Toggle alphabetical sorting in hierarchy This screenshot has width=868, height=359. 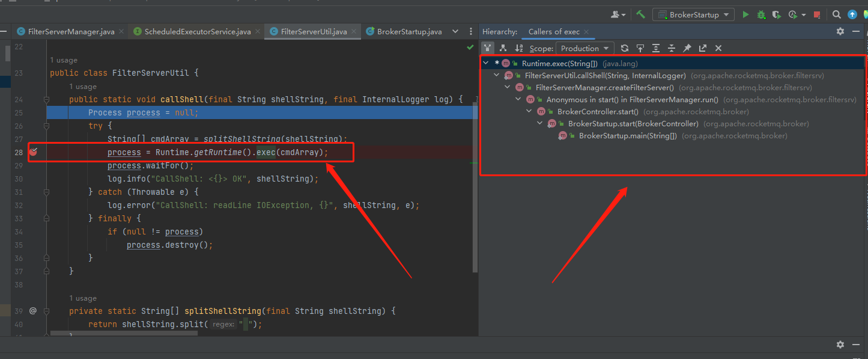[x=519, y=48]
